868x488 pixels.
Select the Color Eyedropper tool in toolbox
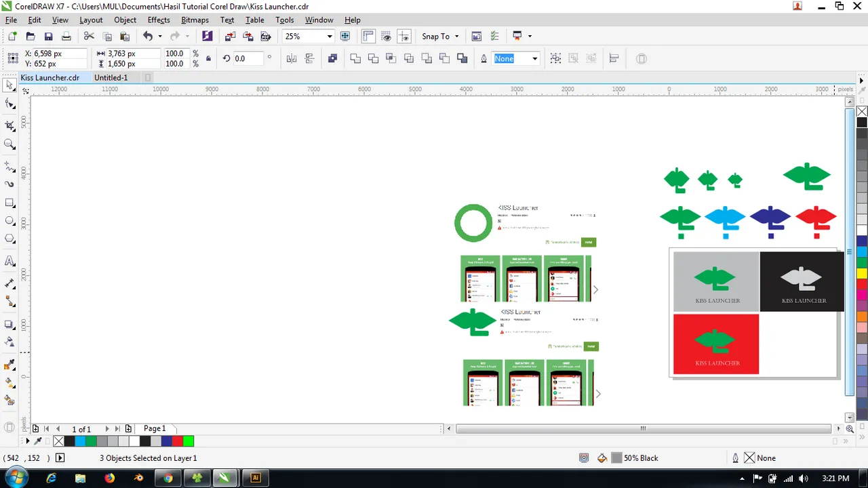point(9,365)
